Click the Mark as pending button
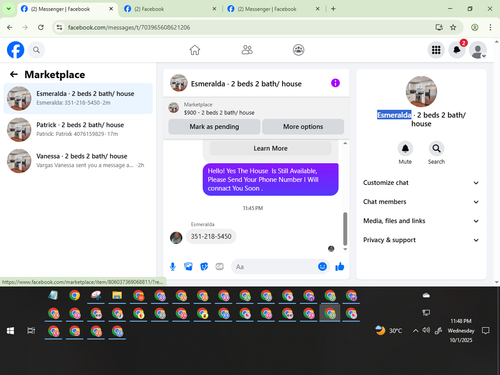Image resolution: width=500 pixels, height=375 pixels. click(x=214, y=127)
